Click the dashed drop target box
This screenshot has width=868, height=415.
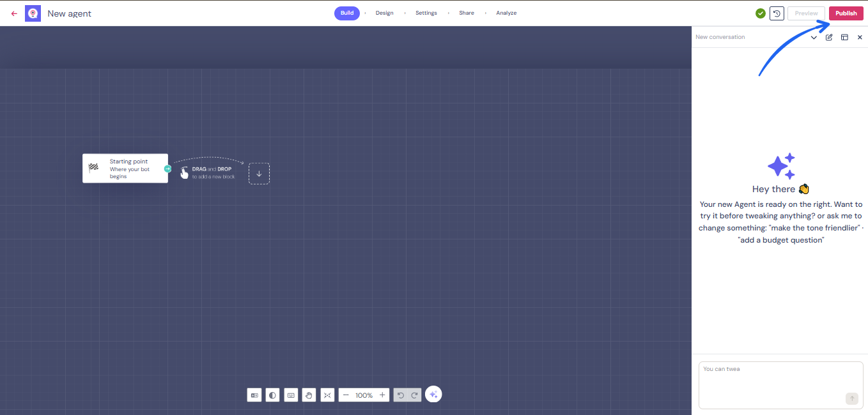click(259, 174)
